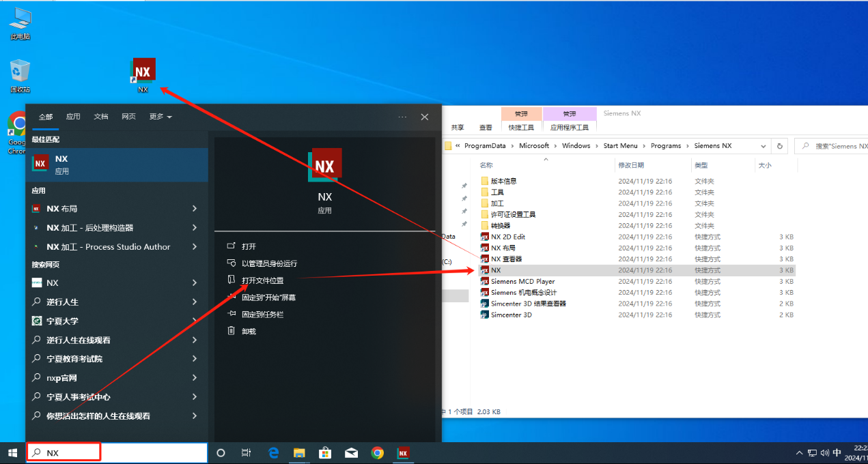Click the 版本信息 folder icon in Explorer
The height and width of the screenshot is (464, 868).
[485, 181]
